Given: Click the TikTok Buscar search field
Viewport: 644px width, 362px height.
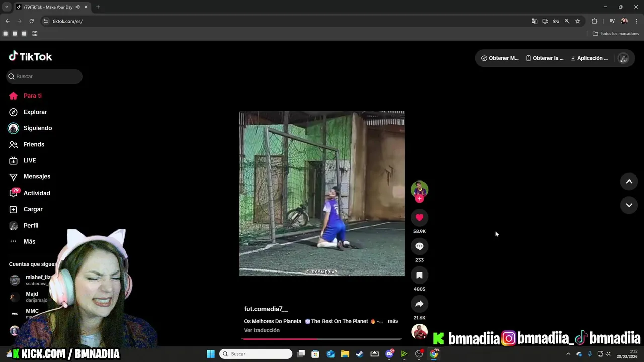Looking at the screenshot, I should click(44, 76).
